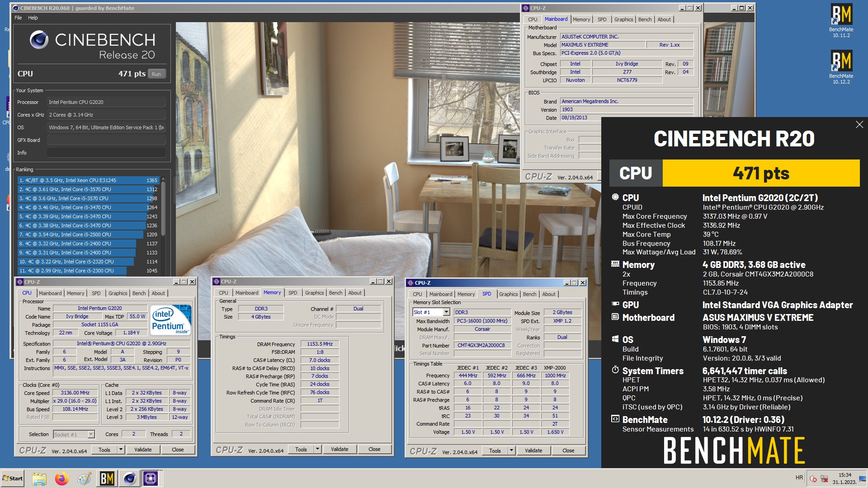Switch to CPU-Z via taskbar icon
This screenshot has width=868, height=488.
point(151,479)
